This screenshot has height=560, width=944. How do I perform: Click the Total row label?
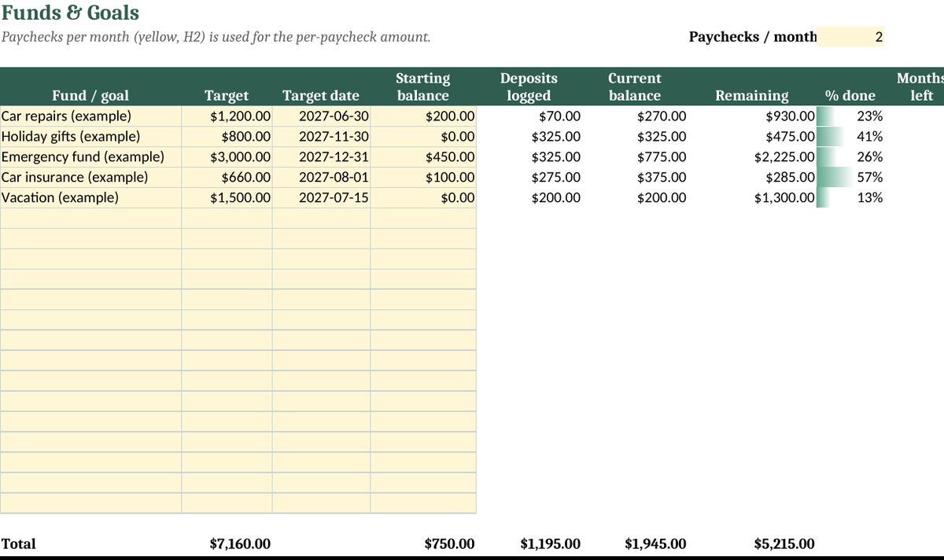(x=19, y=544)
